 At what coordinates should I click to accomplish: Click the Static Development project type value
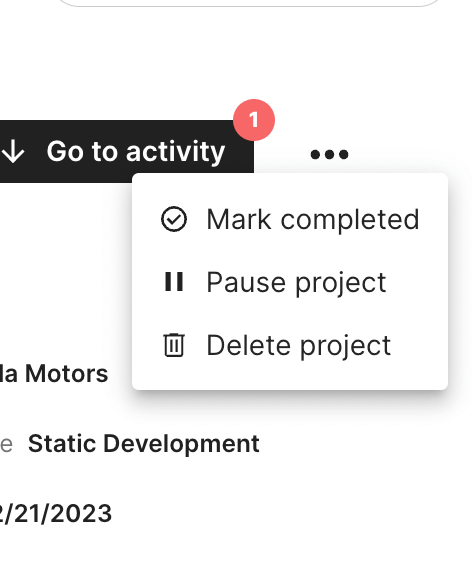coord(144,444)
